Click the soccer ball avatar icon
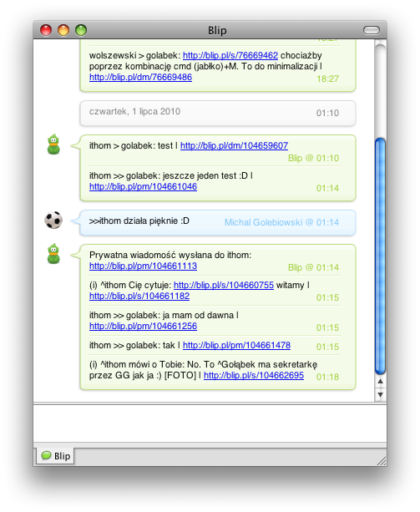This screenshot has width=420, height=512. (x=53, y=220)
